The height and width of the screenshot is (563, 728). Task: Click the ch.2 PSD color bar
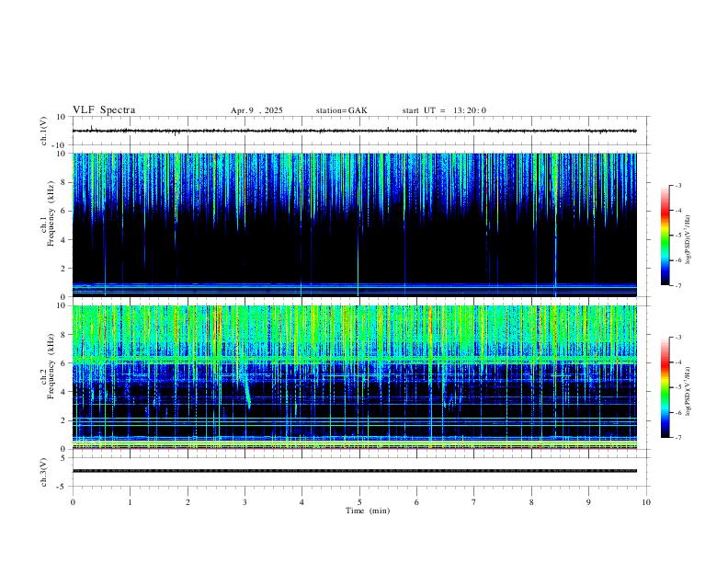tap(665, 387)
